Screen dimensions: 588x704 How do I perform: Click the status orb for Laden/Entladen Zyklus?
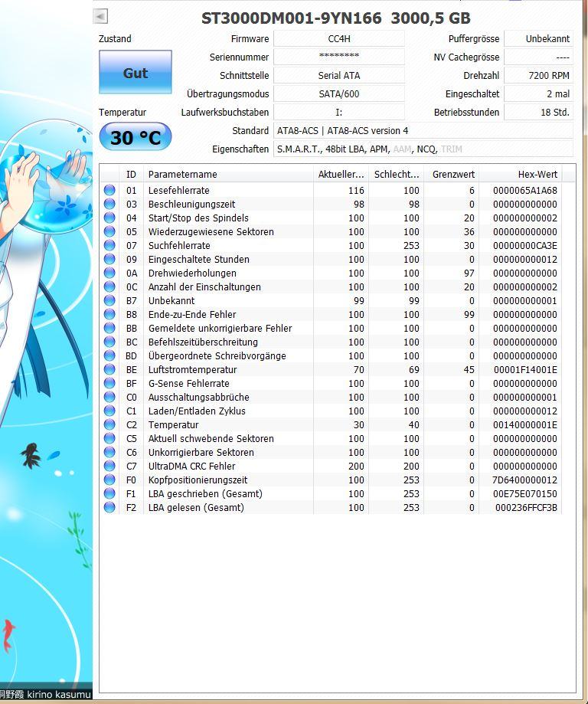109,411
